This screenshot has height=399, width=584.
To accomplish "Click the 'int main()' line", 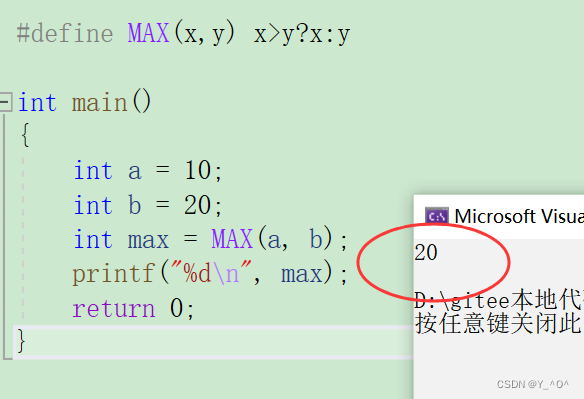I will tap(85, 102).
